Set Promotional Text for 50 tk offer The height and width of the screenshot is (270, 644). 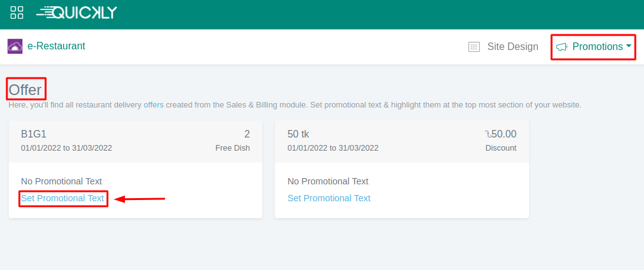[329, 198]
